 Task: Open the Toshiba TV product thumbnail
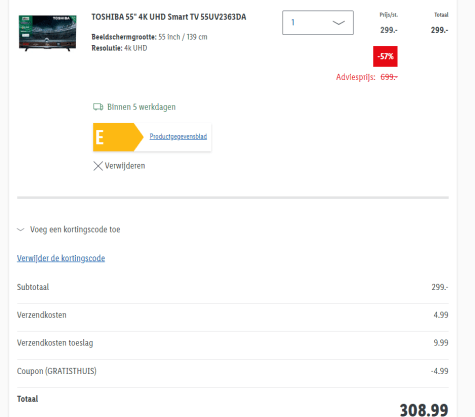pos(47,33)
